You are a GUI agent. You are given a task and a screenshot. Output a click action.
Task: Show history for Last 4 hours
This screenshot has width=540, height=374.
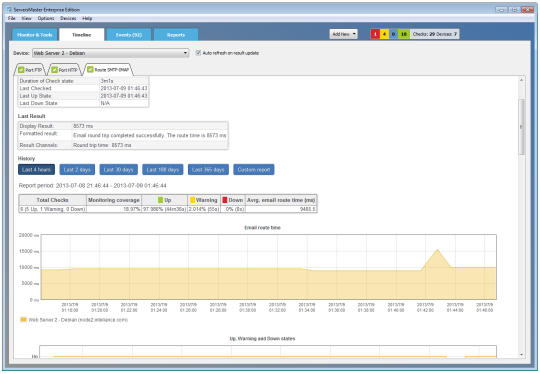(37, 169)
